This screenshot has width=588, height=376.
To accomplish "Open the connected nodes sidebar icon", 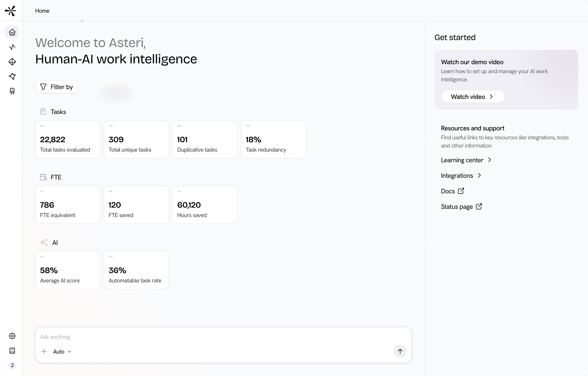I will (x=12, y=76).
